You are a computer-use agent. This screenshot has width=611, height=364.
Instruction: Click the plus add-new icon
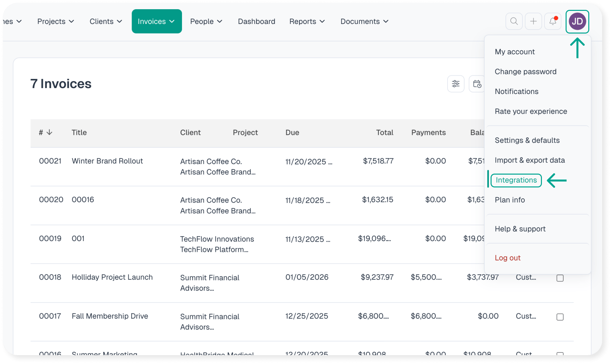tap(533, 21)
